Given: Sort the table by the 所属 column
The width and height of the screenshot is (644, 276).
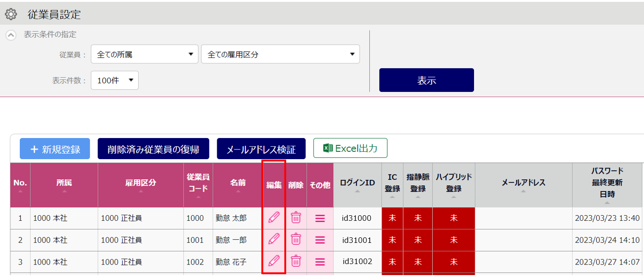Looking at the screenshot, I should pos(64,184).
